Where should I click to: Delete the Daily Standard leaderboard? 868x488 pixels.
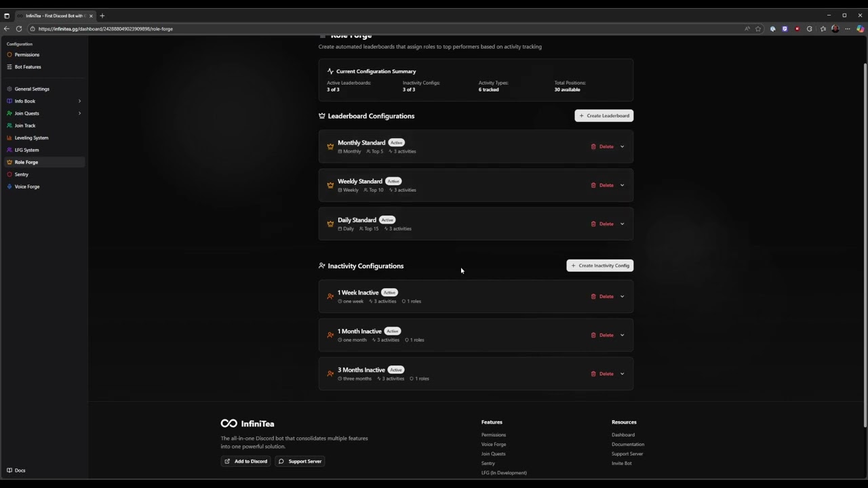point(602,224)
